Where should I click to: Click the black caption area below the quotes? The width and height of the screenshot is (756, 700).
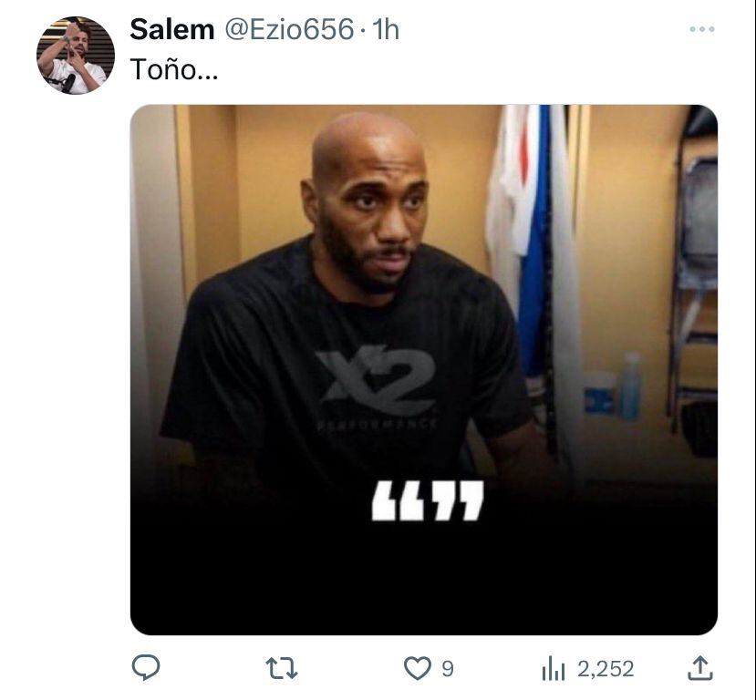coord(424,578)
